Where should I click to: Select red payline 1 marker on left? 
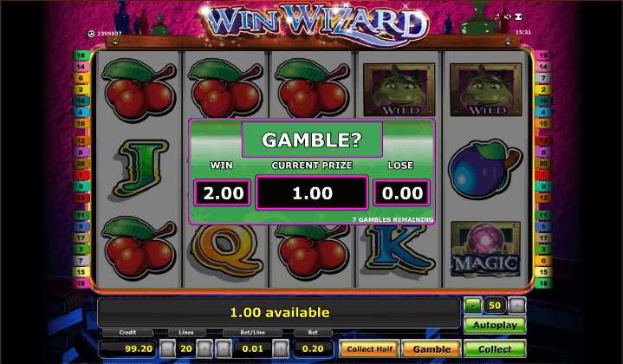click(x=81, y=175)
